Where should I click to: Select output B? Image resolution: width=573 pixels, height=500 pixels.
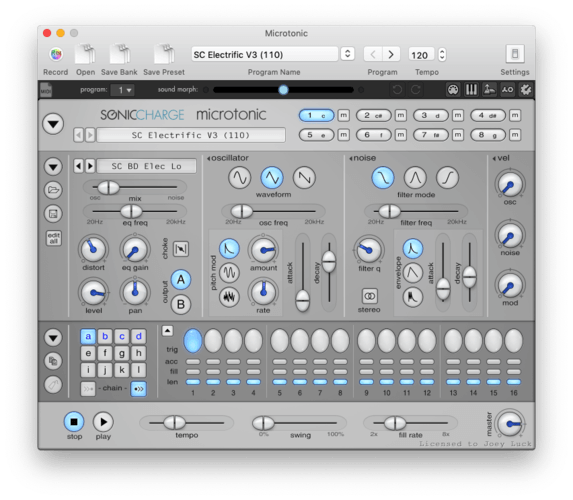(x=181, y=304)
